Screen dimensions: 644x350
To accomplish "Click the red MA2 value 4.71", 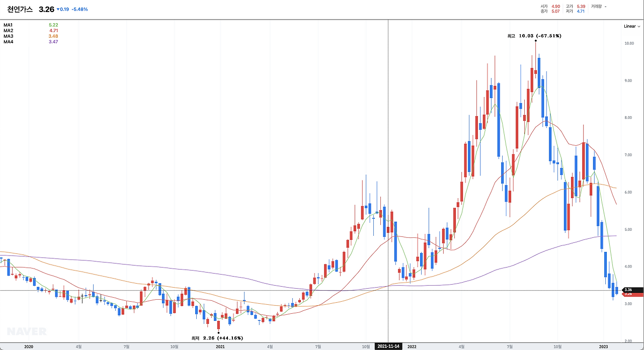I will click(x=53, y=31).
